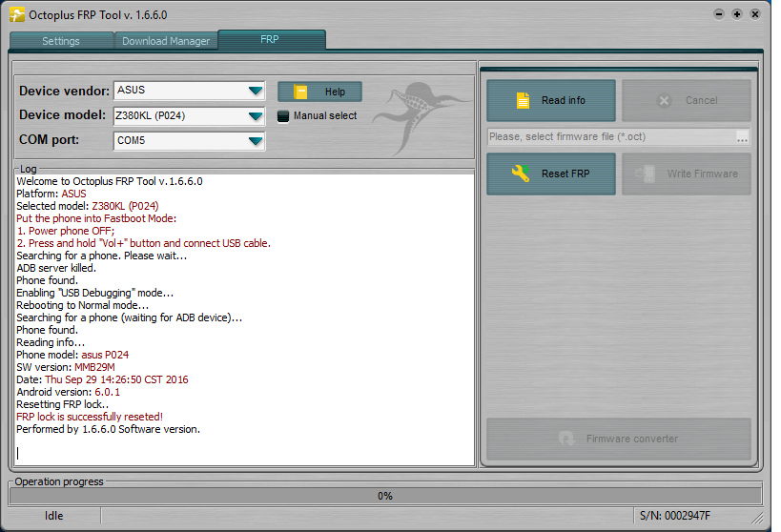Click log line 'Rebooting to Normal mode...'
Screen dimensions: 781x532
(83, 305)
